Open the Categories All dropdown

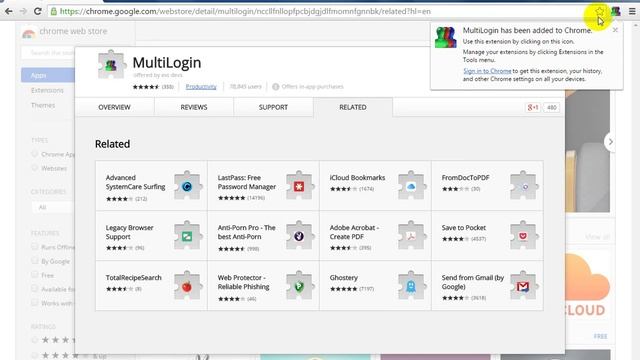(53, 207)
